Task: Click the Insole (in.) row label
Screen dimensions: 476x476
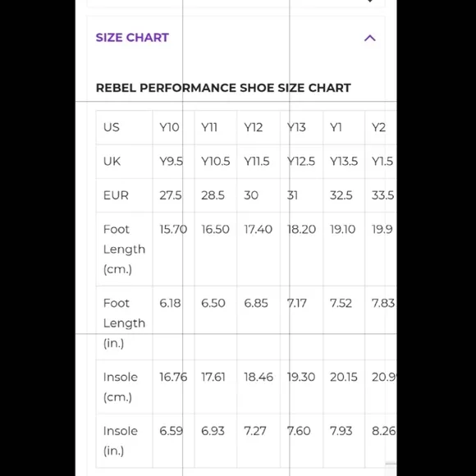Action: pyautogui.click(x=120, y=441)
